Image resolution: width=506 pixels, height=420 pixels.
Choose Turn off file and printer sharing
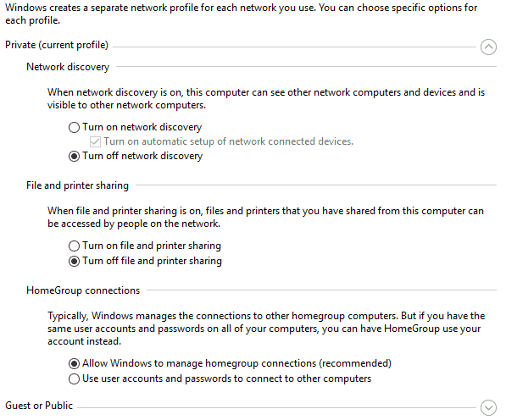pyautogui.click(x=74, y=261)
